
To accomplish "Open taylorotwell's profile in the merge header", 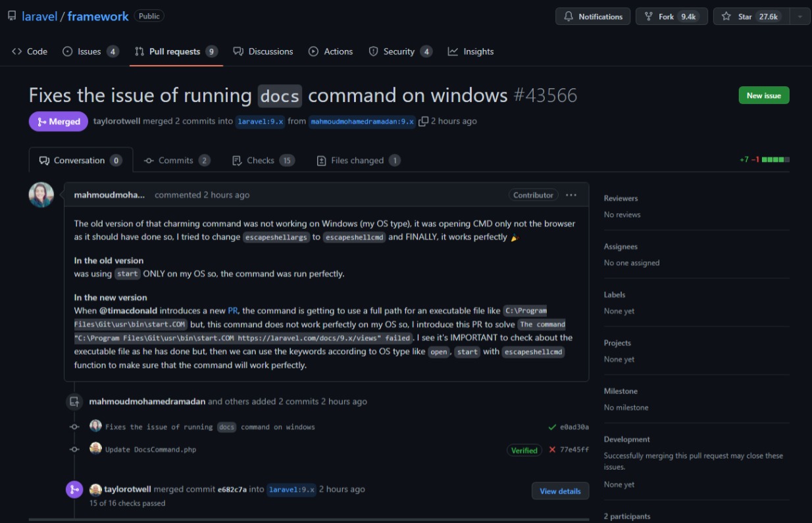I will coord(117,121).
